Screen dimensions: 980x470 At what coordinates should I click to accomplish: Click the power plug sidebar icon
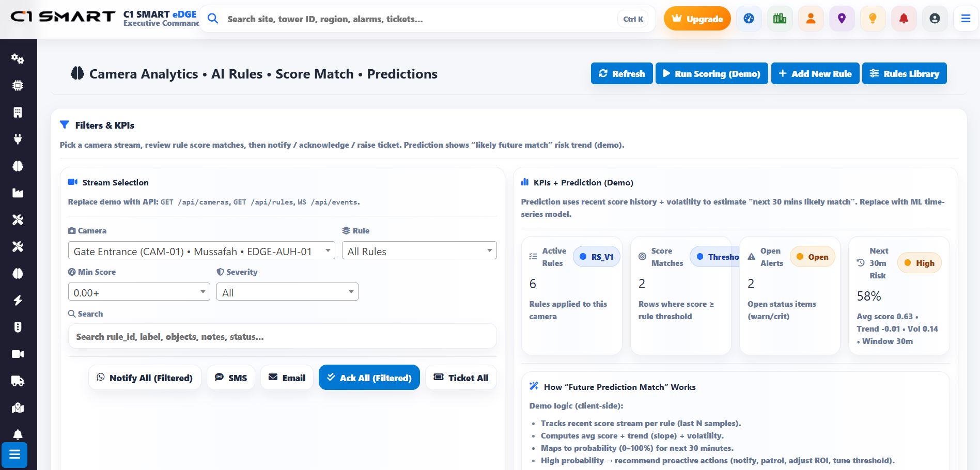[18, 139]
